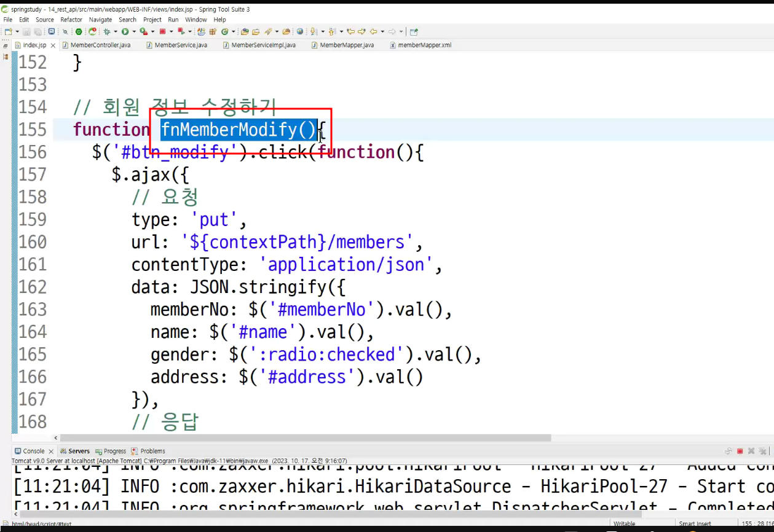
Task: Switch to MemberServiceImpl.java editor tab
Action: click(x=259, y=45)
